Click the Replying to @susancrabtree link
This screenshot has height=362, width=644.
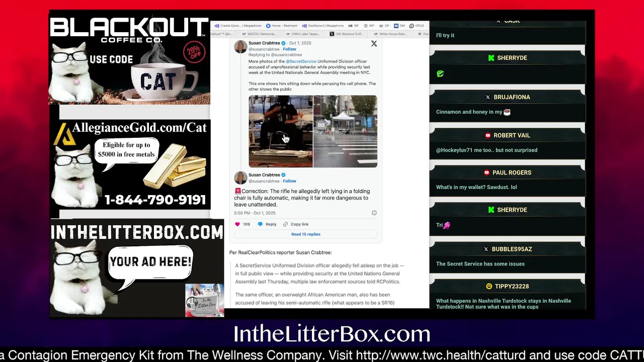[275, 55]
